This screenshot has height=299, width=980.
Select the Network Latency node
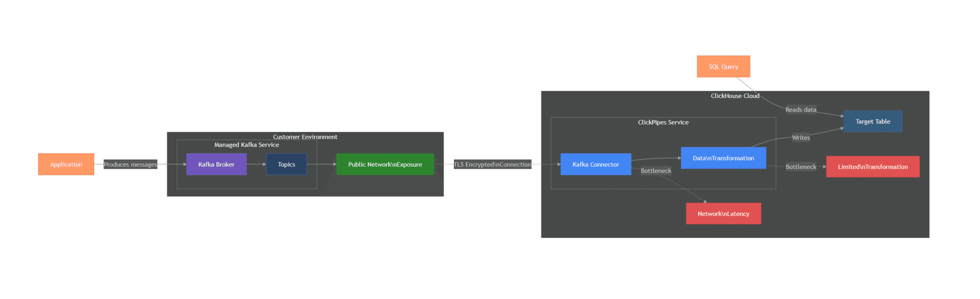[723, 214]
